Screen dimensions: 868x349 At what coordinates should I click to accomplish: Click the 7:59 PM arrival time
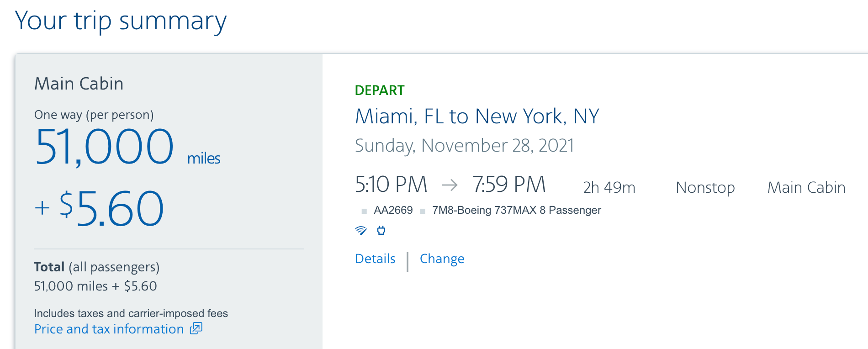[x=509, y=185]
